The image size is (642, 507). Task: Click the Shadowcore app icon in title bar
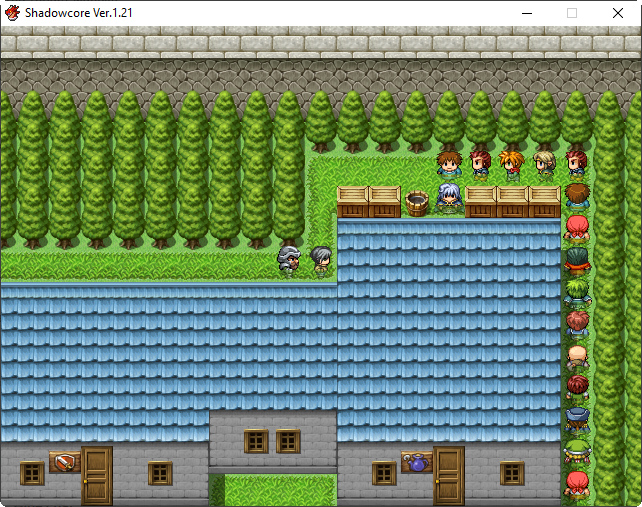[x=12, y=13]
